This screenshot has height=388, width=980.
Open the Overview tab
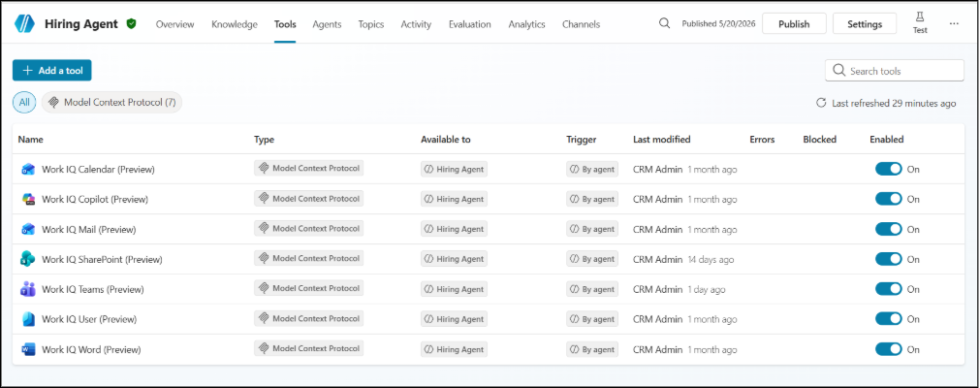175,24
